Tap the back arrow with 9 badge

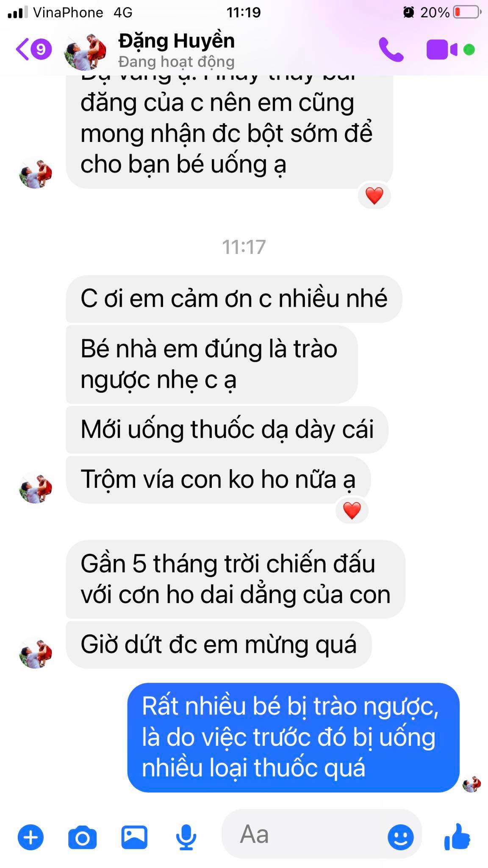[34, 50]
